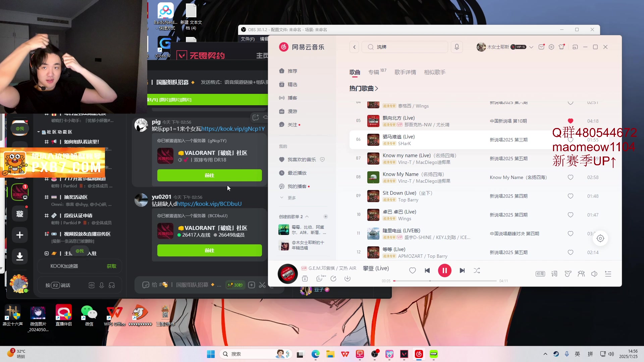Switch to the 歌曲 tab
Image resolution: width=644 pixels, height=362 pixels.
click(x=355, y=72)
